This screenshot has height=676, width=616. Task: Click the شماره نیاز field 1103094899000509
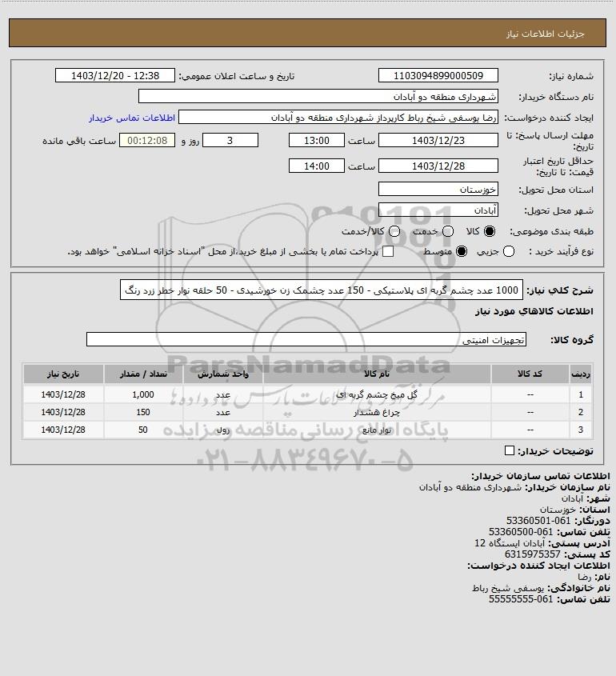[438, 75]
